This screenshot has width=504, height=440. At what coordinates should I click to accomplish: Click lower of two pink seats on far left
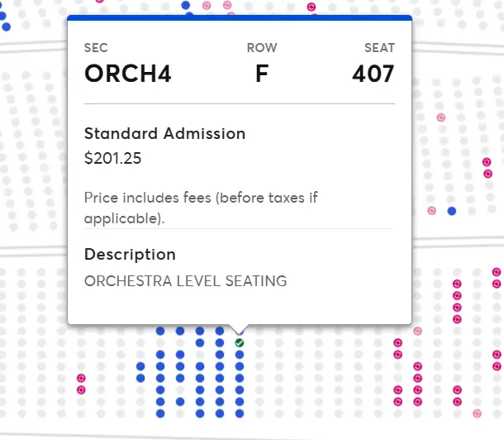pos(81,390)
